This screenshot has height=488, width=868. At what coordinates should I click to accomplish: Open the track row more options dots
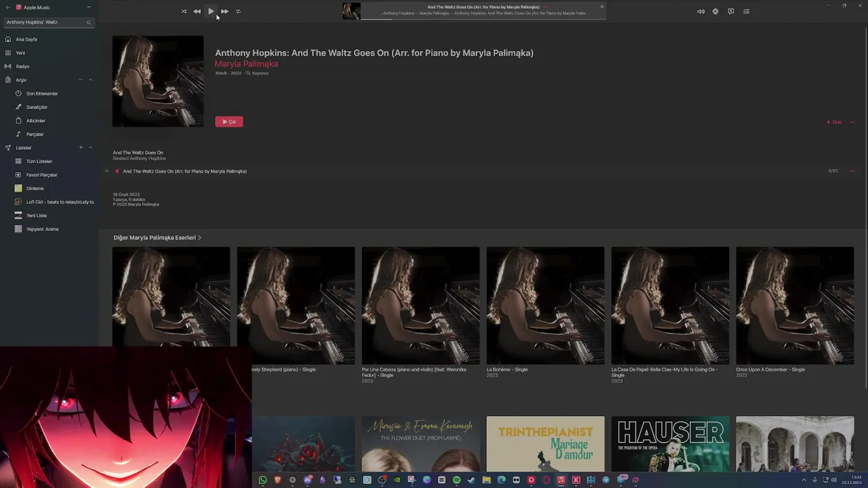(x=852, y=171)
